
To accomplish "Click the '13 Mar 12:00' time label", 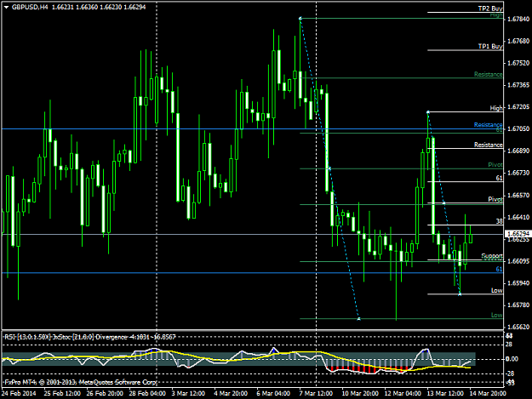I will (445, 393).
